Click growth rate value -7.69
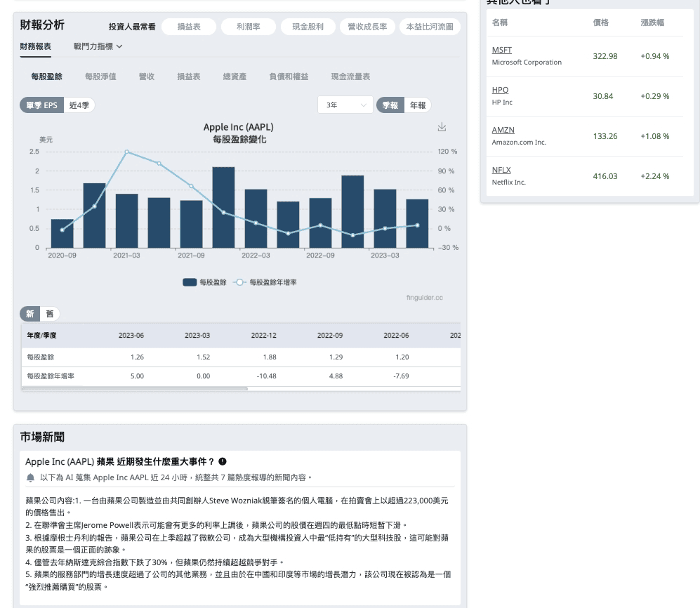 401,376
